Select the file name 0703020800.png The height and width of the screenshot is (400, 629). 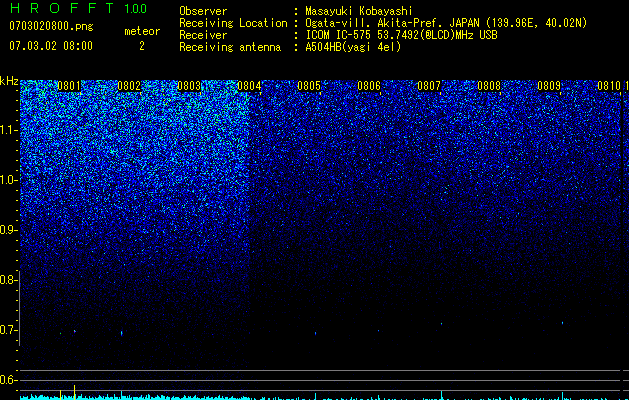tap(51, 26)
